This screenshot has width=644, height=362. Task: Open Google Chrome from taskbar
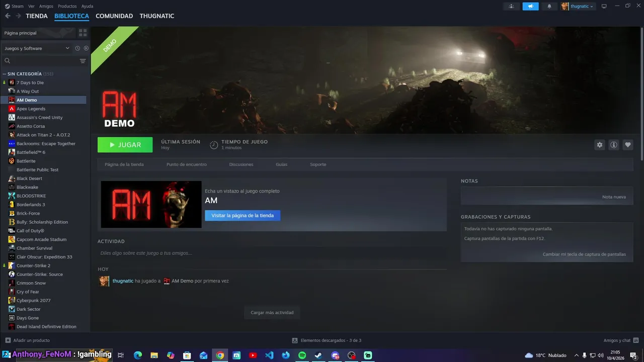[220, 355]
